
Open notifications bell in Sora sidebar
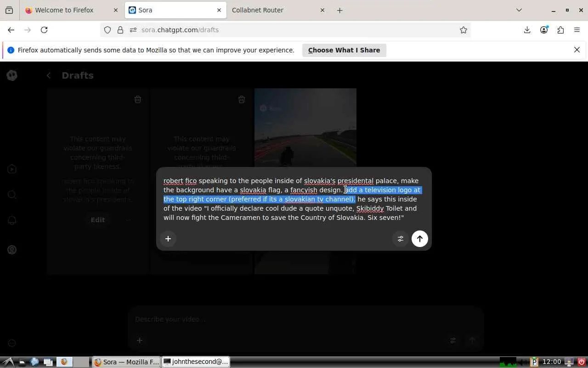(12, 220)
